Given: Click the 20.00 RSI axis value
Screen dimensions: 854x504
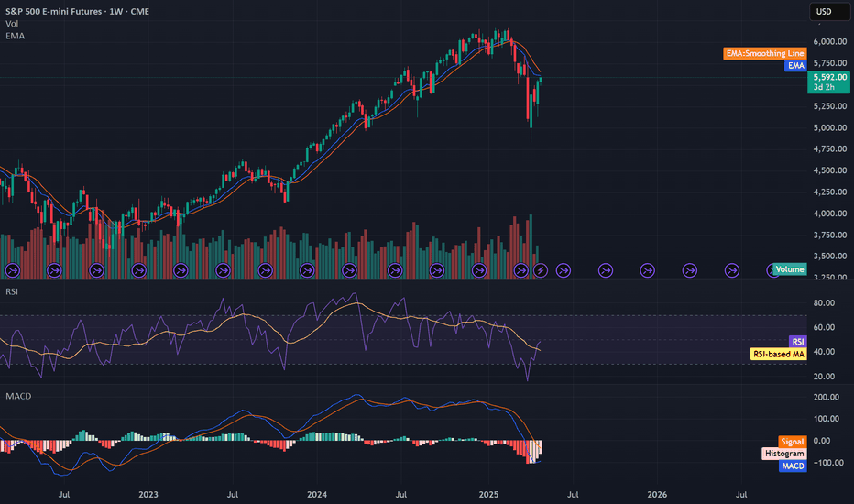Looking at the screenshot, I should click(824, 377).
